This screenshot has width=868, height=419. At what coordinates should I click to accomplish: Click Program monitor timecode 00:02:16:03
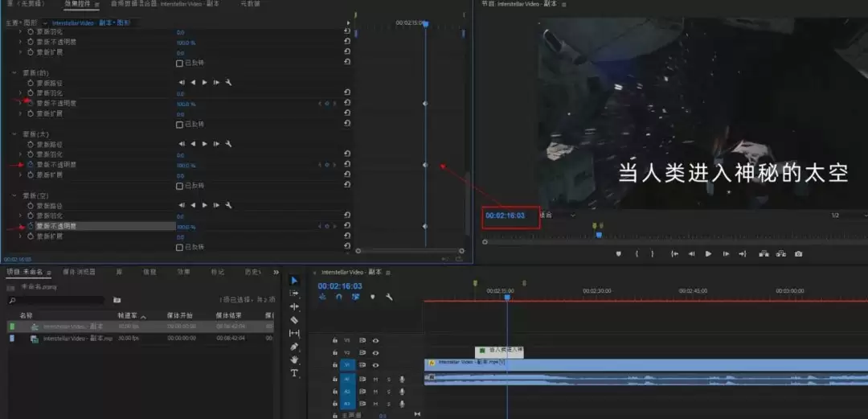tap(505, 215)
